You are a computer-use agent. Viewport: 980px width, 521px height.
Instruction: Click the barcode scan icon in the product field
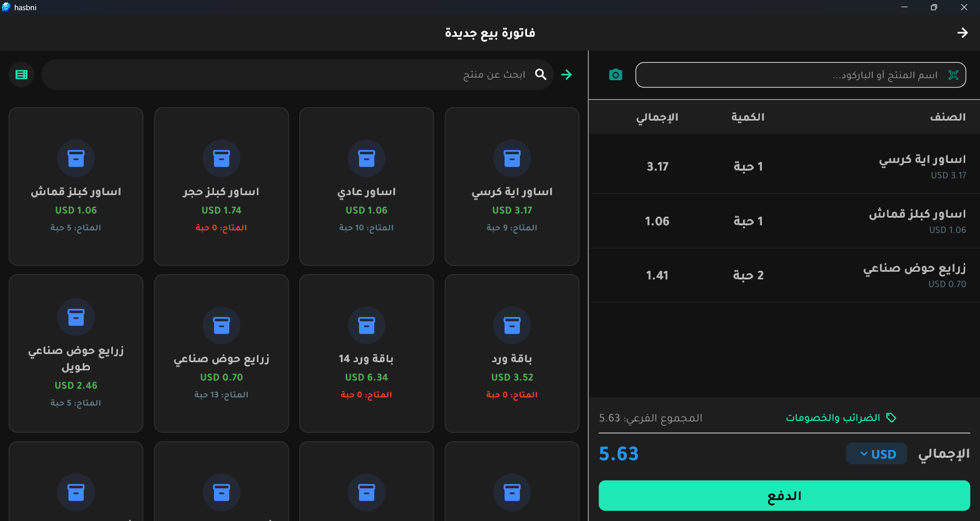point(953,75)
